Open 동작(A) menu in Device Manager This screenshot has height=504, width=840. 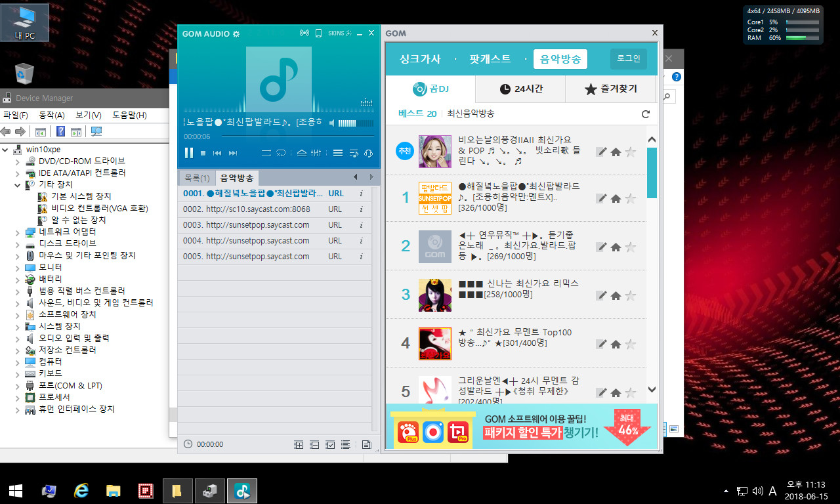tap(52, 115)
